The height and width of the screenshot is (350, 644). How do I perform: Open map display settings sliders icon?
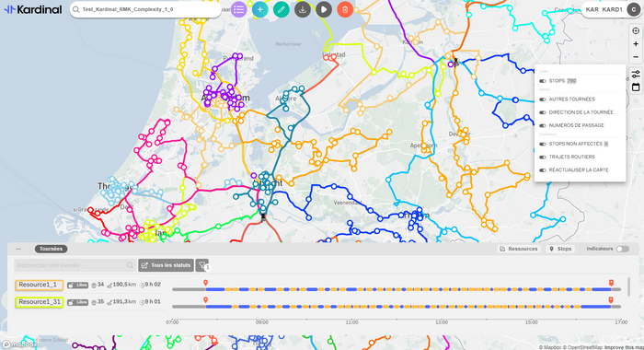pyautogui.click(x=636, y=75)
